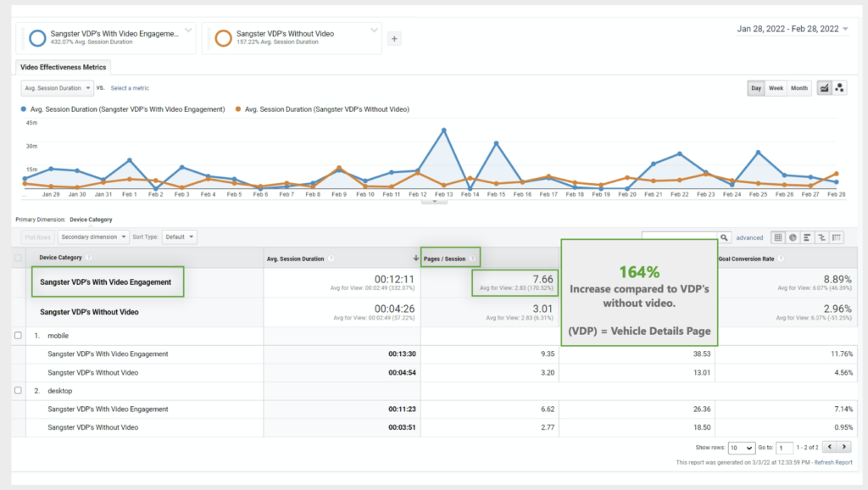Toggle the select-all checkbox in table header
The image size is (868, 490).
(x=18, y=258)
